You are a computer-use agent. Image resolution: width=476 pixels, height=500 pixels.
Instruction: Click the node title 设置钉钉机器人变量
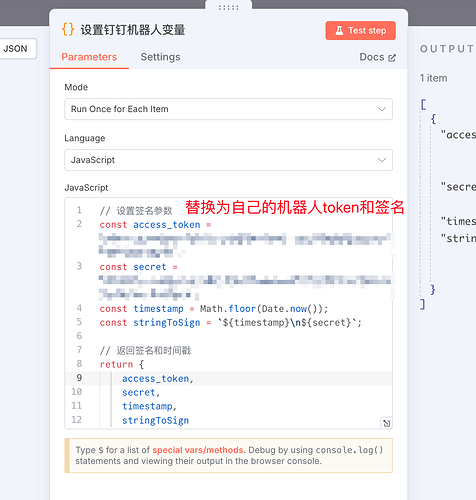tap(133, 30)
